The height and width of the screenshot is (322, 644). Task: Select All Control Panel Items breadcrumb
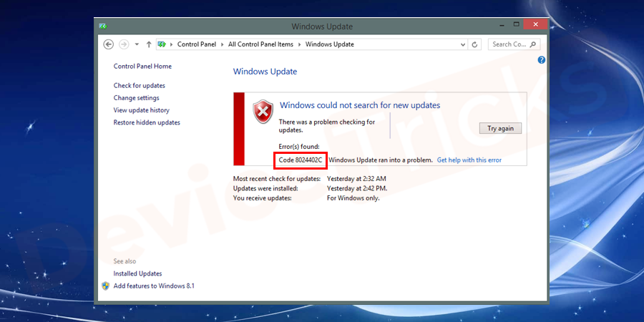click(260, 44)
